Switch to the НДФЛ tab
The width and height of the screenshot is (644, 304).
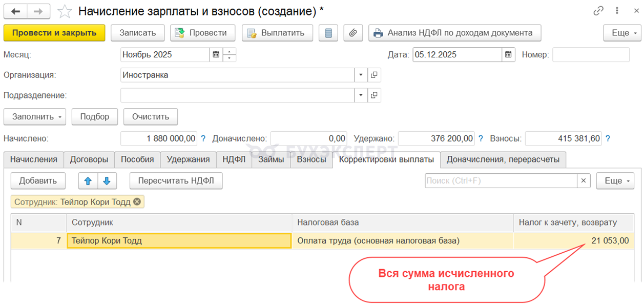click(x=234, y=159)
